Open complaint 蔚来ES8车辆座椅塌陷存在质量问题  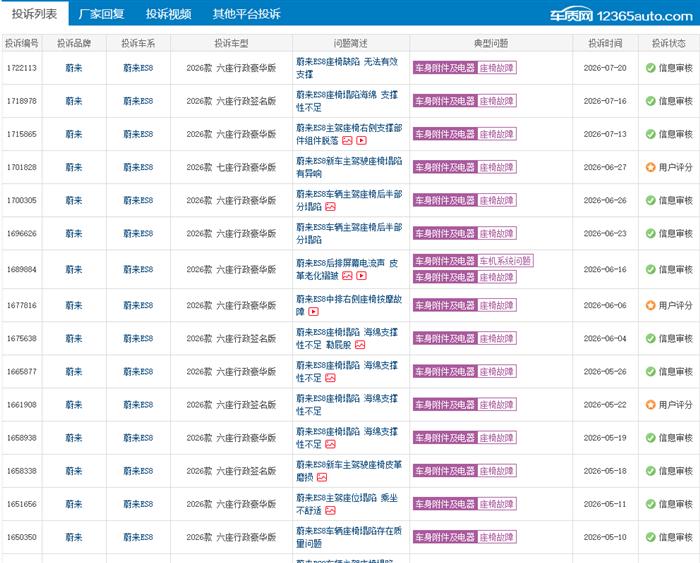pyautogui.click(x=349, y=537)
